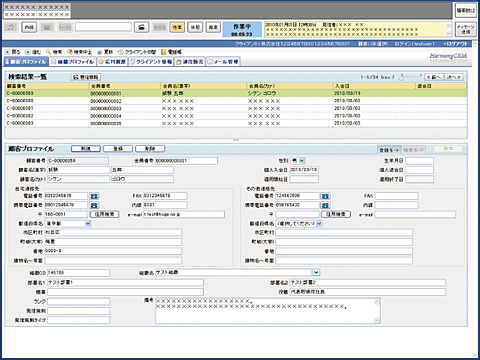The height and width of the screenshot is (360, 480).
Task: Open the tab left of メール管理
Action: pyautogui.click(x=190, y=62)
